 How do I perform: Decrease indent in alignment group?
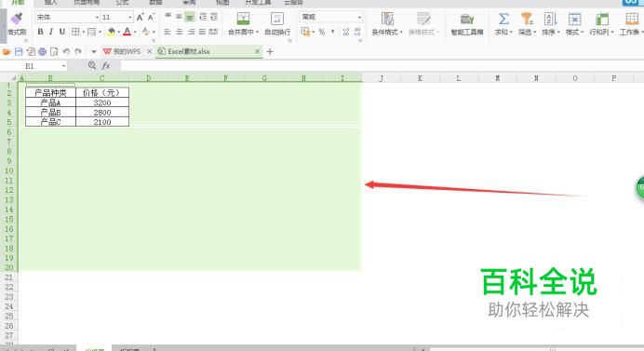coord(203,17)
